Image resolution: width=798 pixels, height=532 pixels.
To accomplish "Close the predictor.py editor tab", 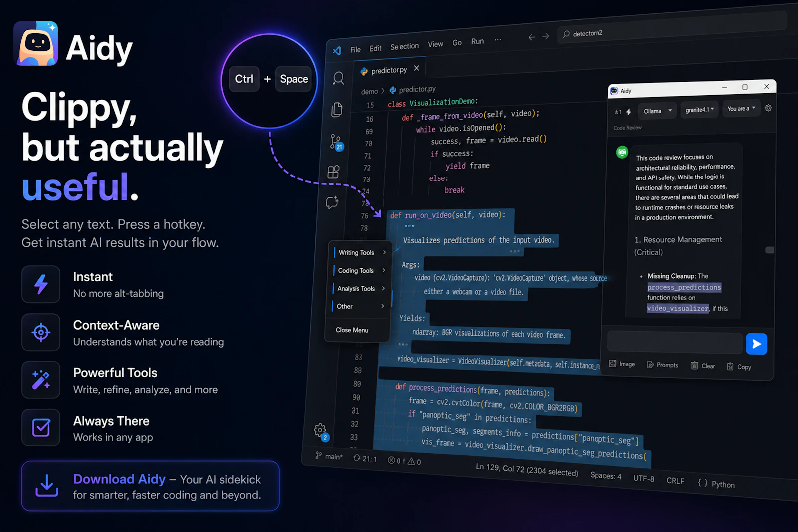I will tap(417, 68).
